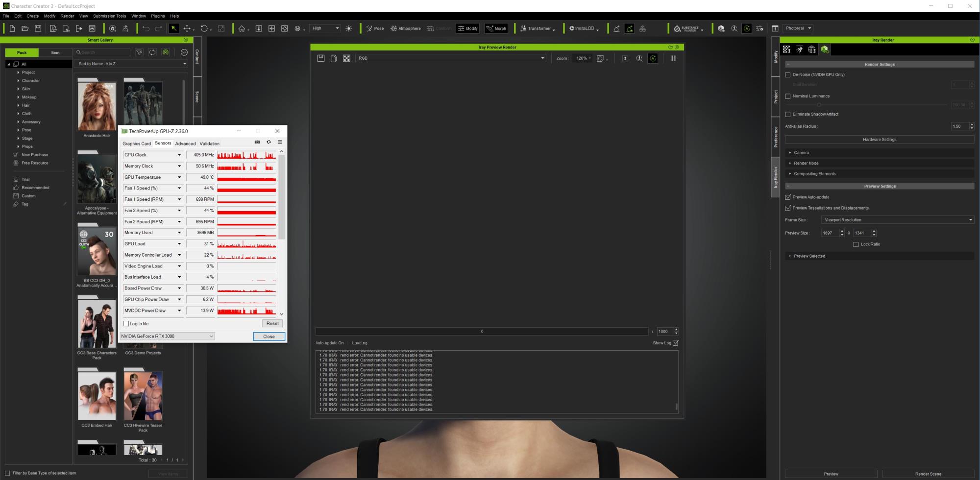Click the Undo arrow icon
980x480 pixels.
click(146, 28)
